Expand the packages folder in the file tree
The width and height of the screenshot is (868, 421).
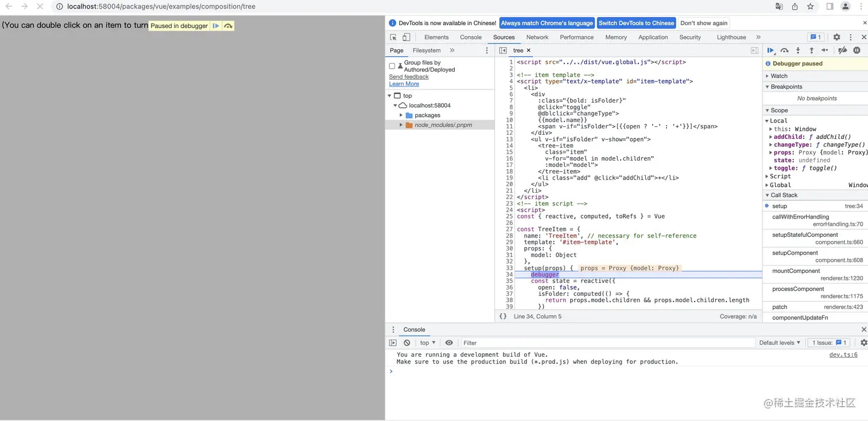click(401, 115)
